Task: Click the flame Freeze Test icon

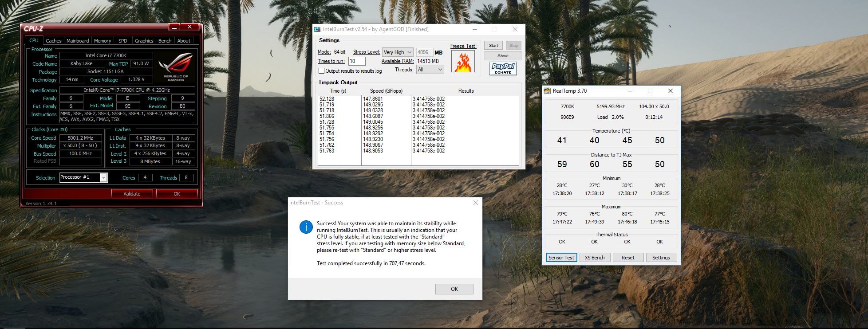Action: tap(463, 61)
